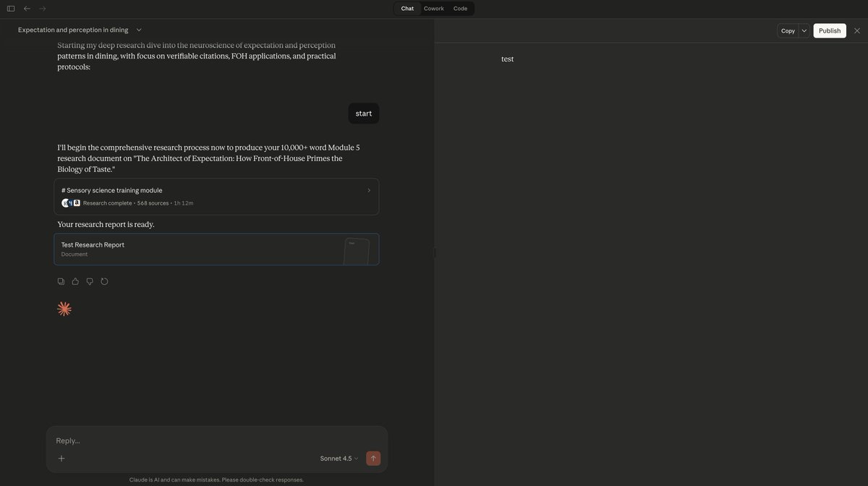Go forward with the right arrow
The height and width of the screenshot is (486, 868).
pos(43,9)
